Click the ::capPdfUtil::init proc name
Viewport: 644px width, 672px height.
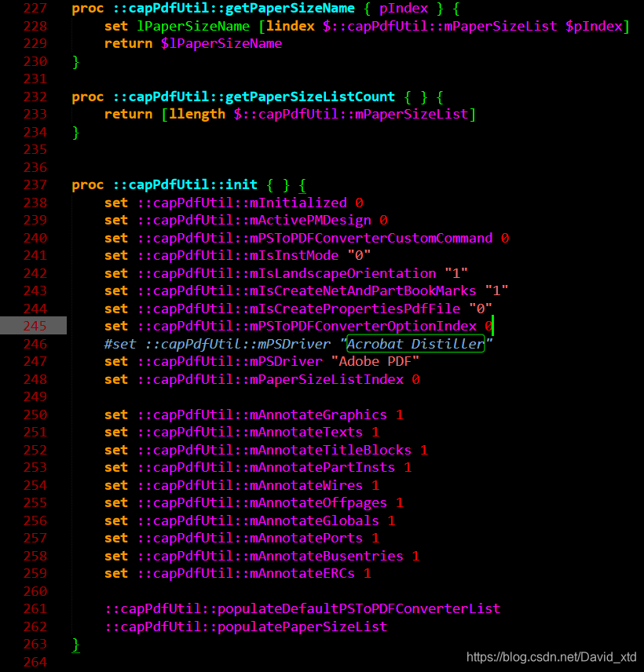pos(185,184)
